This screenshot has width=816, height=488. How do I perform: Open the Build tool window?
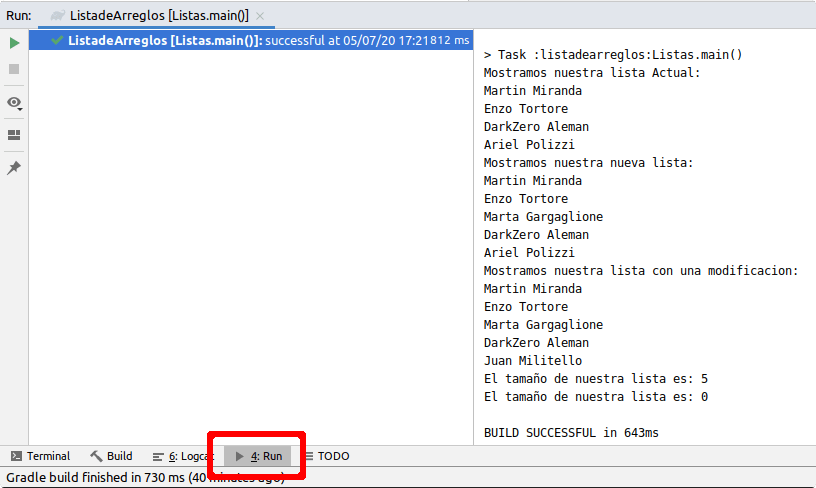coord(111,456)
